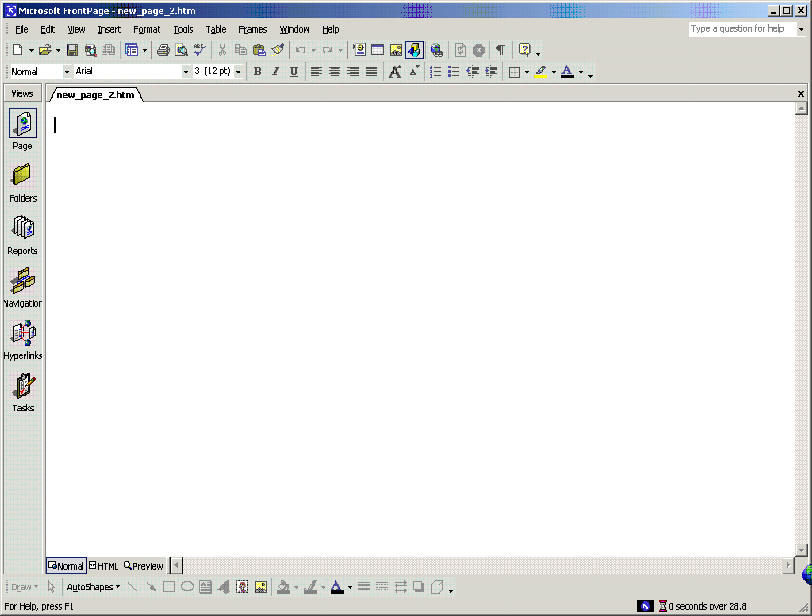Click the Type a question for help box
Screen dimensions: 812x616
[x=741, y=29]
